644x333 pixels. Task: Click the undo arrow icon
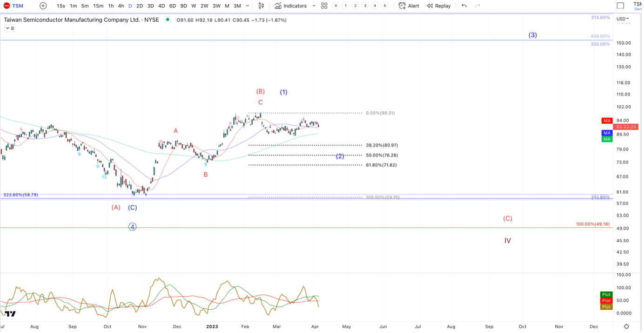click(464, 6)
